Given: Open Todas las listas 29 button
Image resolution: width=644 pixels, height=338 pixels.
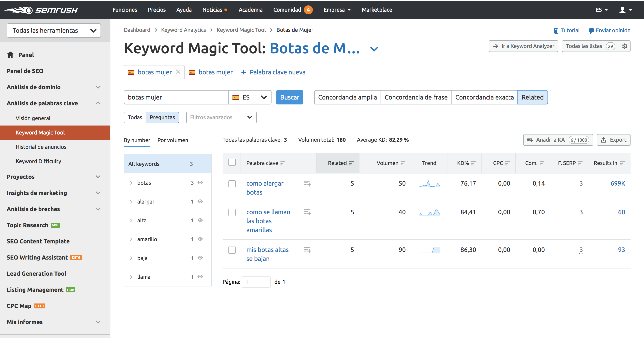Looking at the screenshot, I should pos(591,46).
